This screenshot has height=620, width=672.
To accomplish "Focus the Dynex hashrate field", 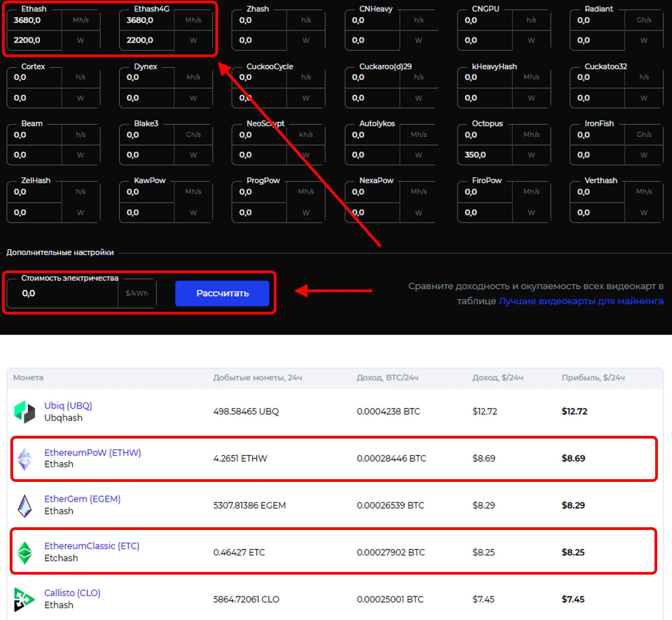I will pos(147,78).
